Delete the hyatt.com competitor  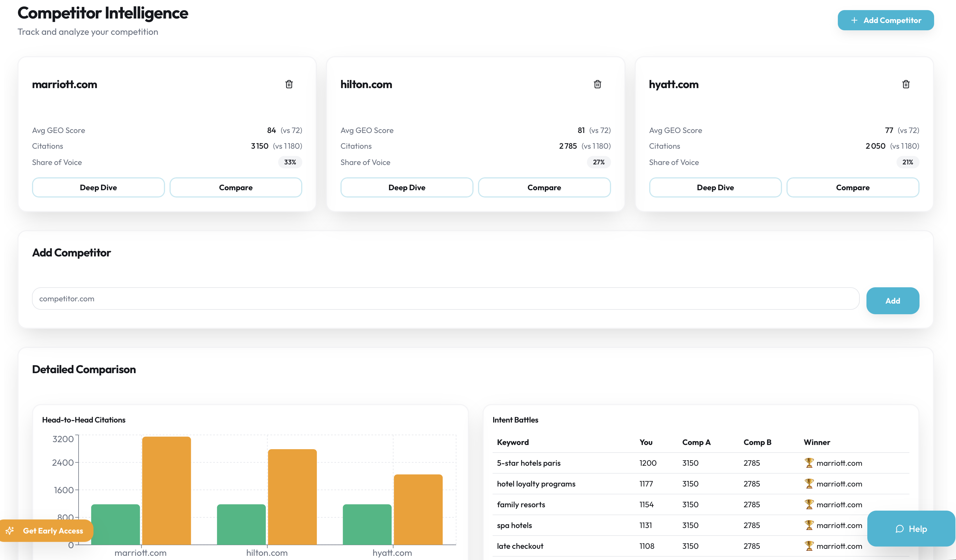point(906,84)
